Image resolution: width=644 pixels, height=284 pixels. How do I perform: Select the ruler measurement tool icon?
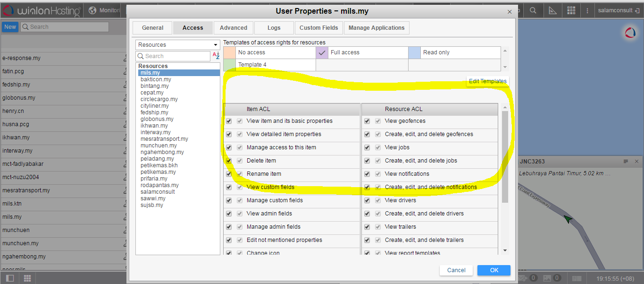(552, 10)
